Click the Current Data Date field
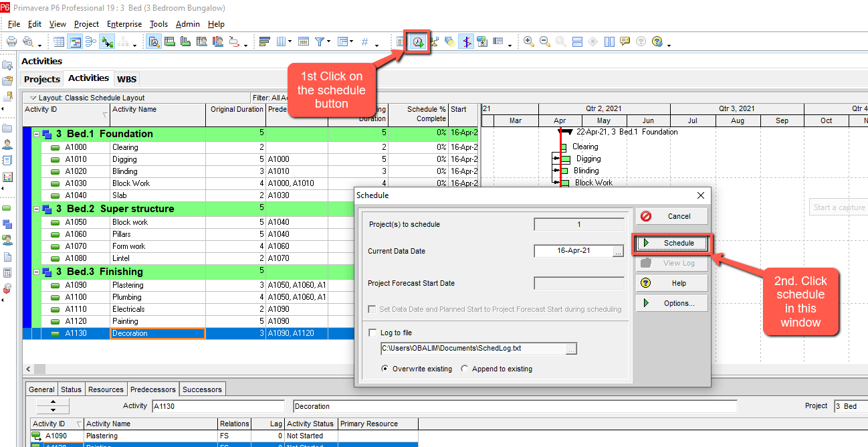The height and width of the screenshot is (447, 868). [x=573, y=251]
